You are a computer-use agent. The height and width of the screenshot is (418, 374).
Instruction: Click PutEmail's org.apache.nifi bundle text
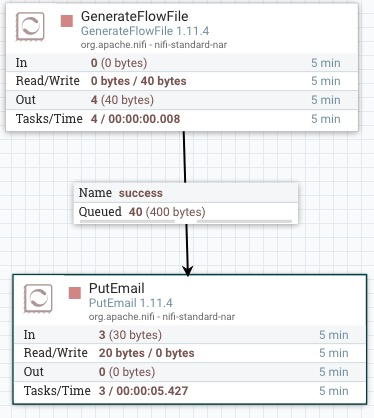click(162, 316)
